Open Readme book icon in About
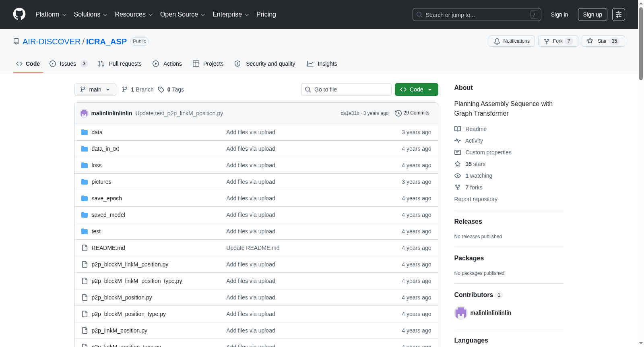The width and height of the screenshot is (644, 347). pyautogui.click(x=458, y=129)
